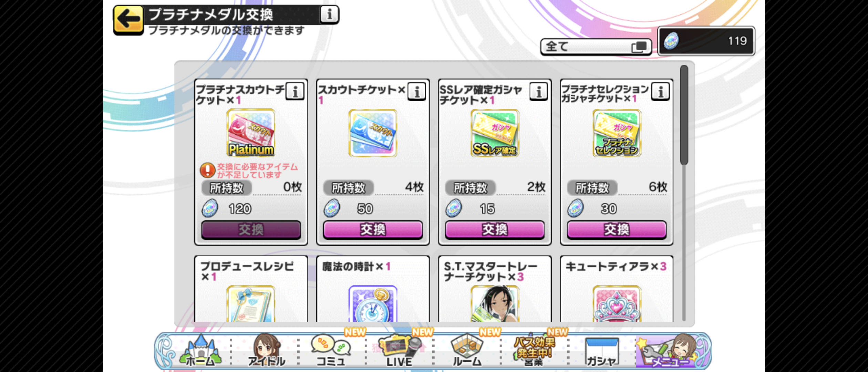Tap the platinum medal count display
The width and height of the screenshot is (868, 372).
tap(706, 41)
